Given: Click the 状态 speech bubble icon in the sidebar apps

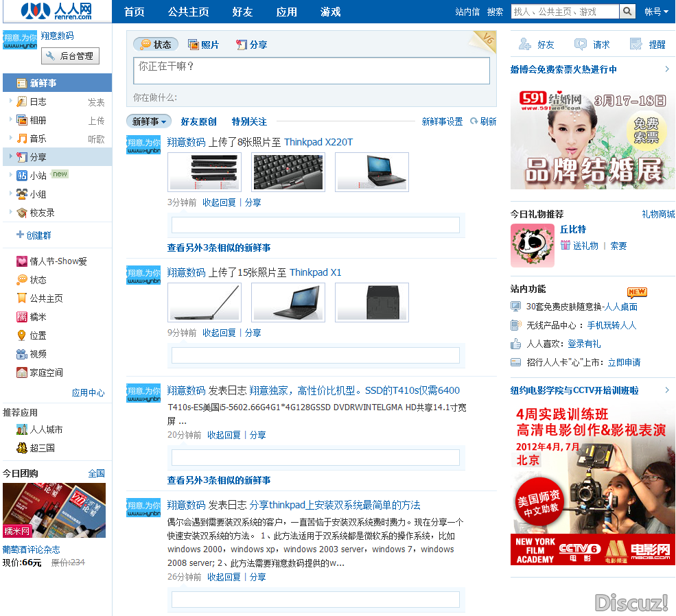Looking at the screenshot, I should [21, 280].
